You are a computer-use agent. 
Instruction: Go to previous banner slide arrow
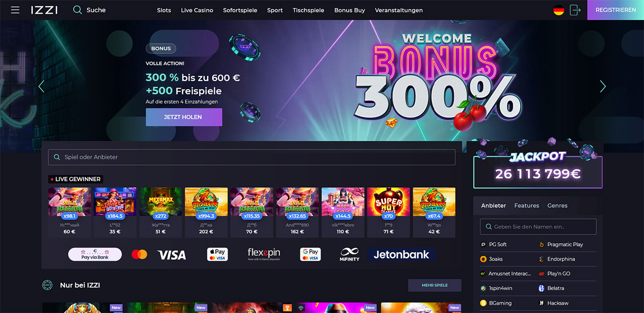41,87
